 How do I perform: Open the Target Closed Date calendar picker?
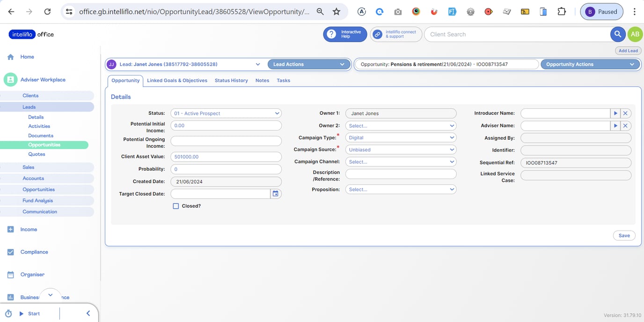tap(276, 193)
